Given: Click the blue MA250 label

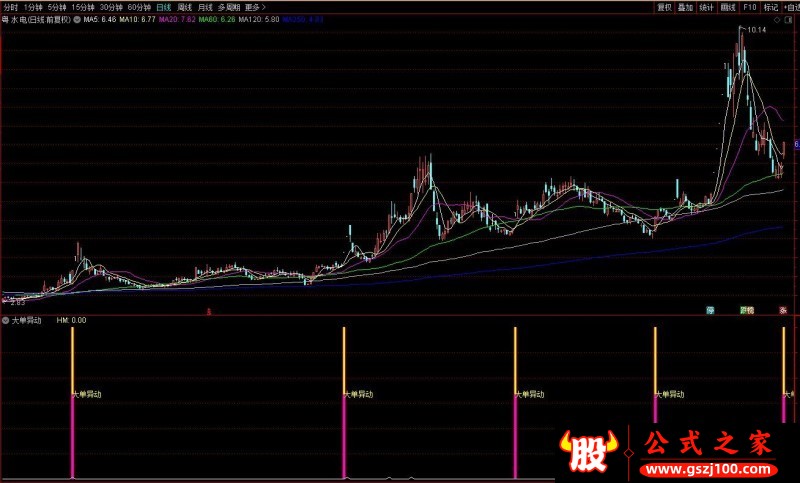Looking at the screenshot, I should (303, 20).
